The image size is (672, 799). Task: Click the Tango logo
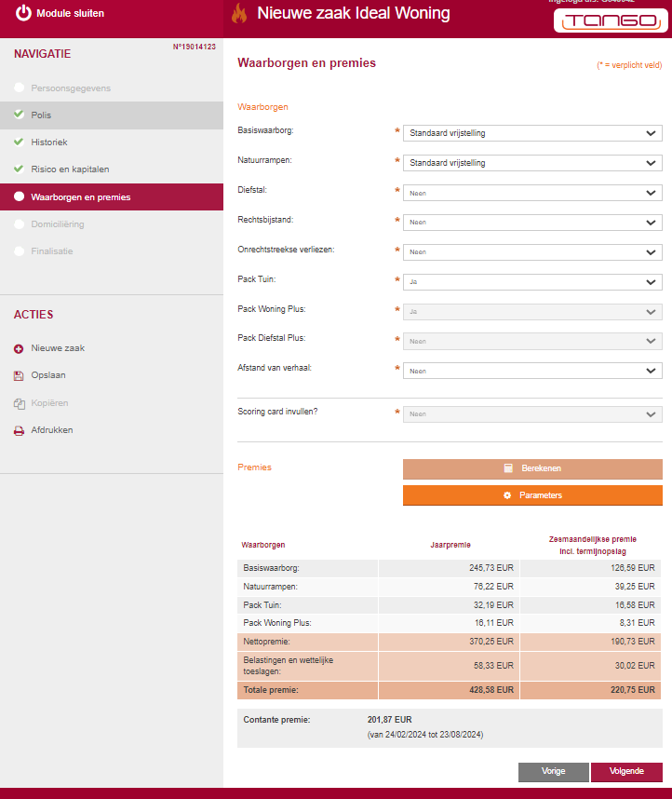[611, 20]
